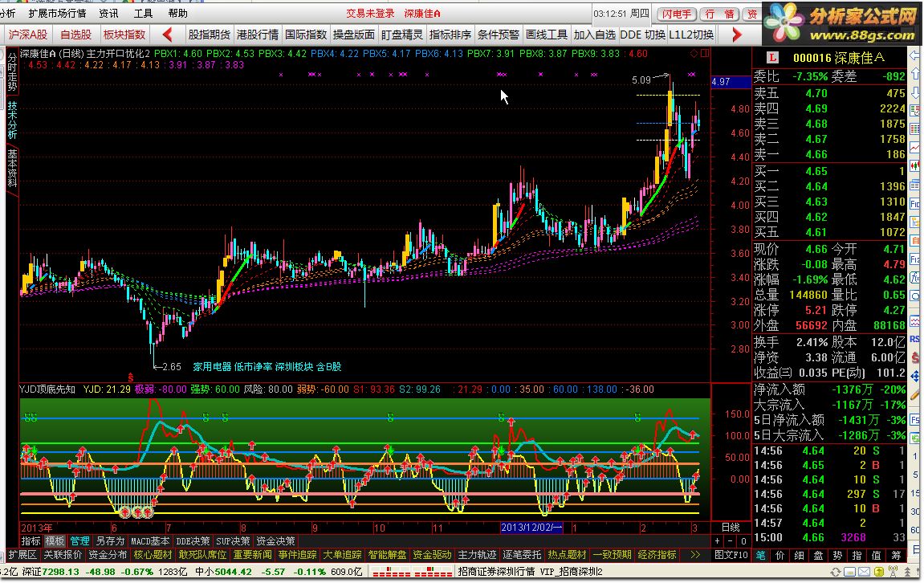Select the 资金决策 indicator tab
The width and height of the screenshot is (924, 583).
point(275,541)
